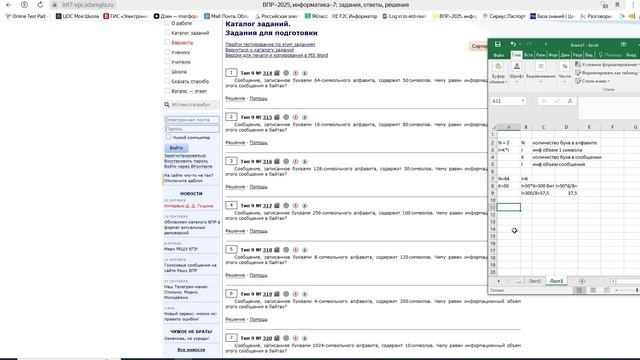The height and width of the screenshot is (360, 640).
Task: Expand the Буфер обмена ribbon group
Action: pyautogui.click(x=498, y=73)
